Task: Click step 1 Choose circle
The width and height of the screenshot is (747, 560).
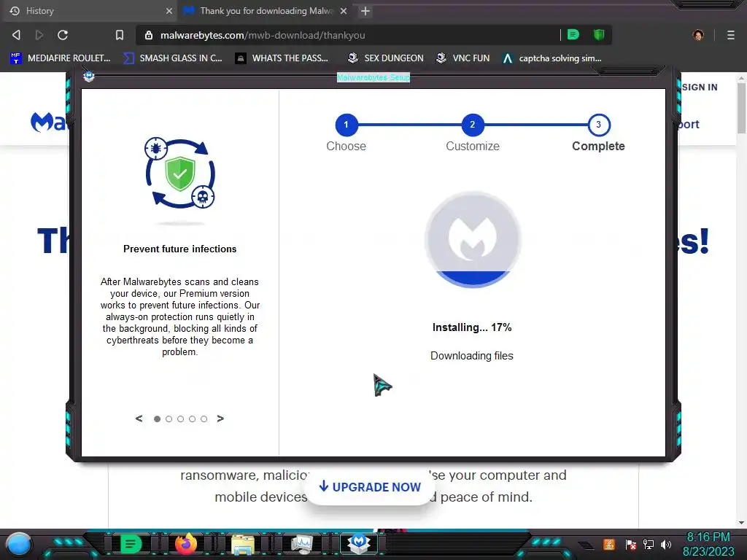Action: [347, 125]
